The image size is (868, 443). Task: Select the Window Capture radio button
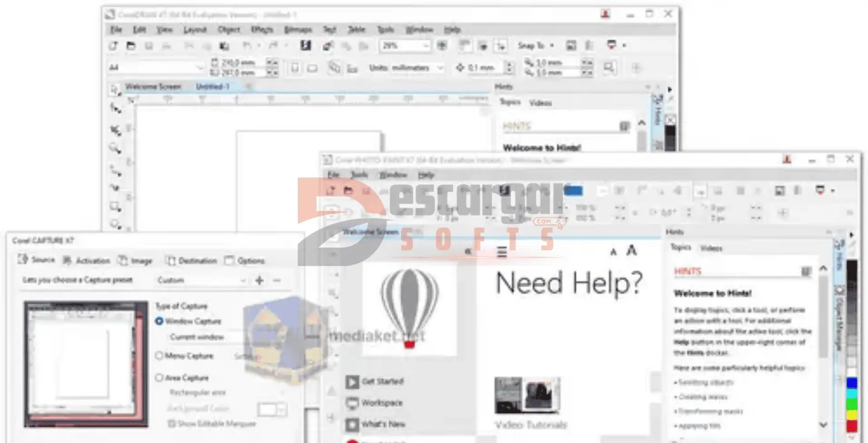(x=159, y=321)
